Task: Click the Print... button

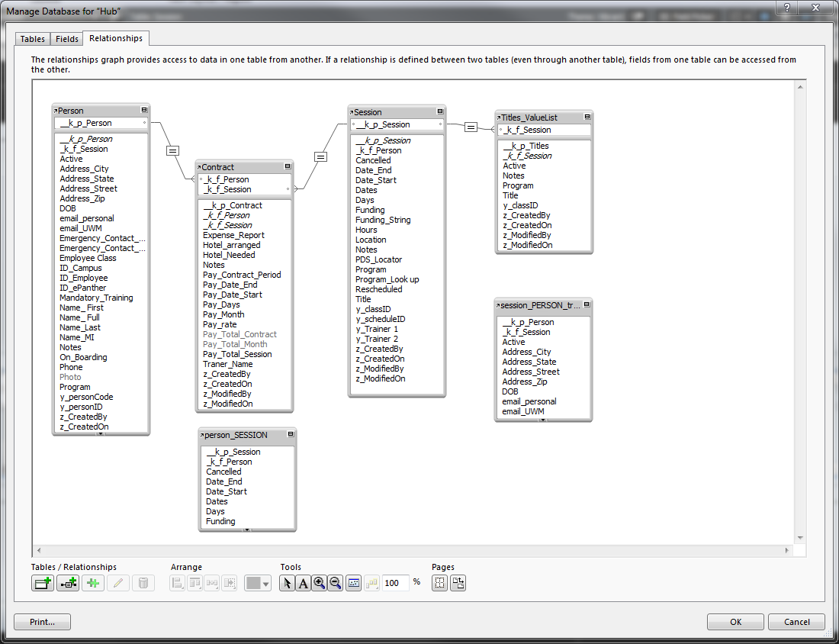Action: [42, 622]
